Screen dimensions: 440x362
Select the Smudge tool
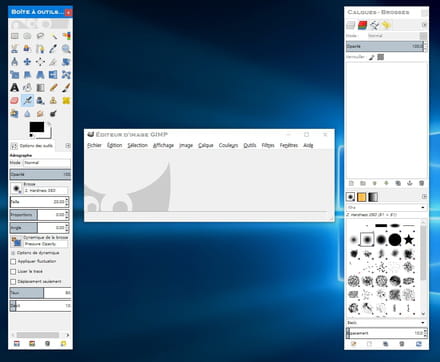(x=40, y=114)
